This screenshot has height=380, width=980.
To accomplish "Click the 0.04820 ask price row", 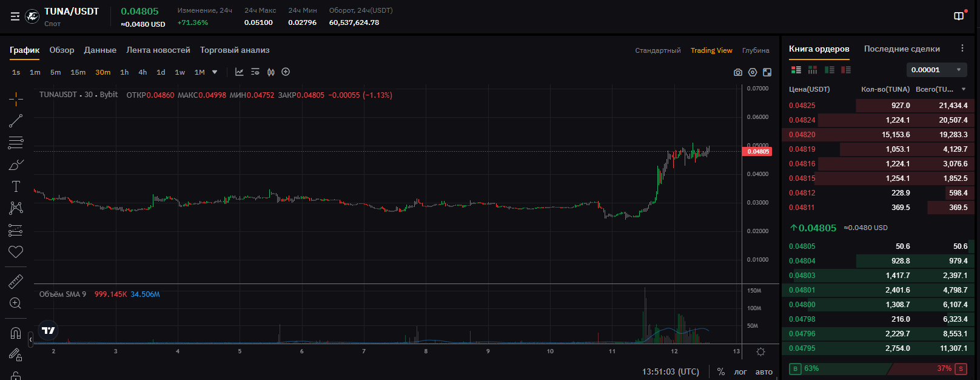I will [x=878, y=135].
